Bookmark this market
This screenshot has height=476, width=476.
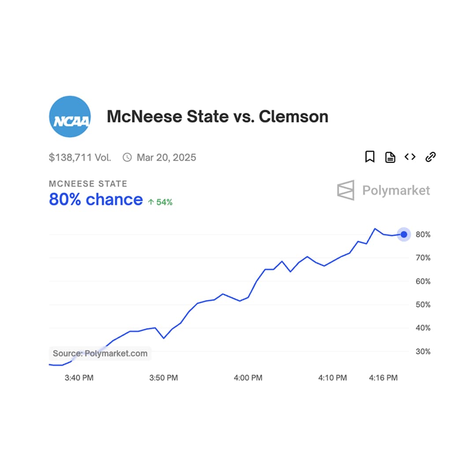point(370,157)
